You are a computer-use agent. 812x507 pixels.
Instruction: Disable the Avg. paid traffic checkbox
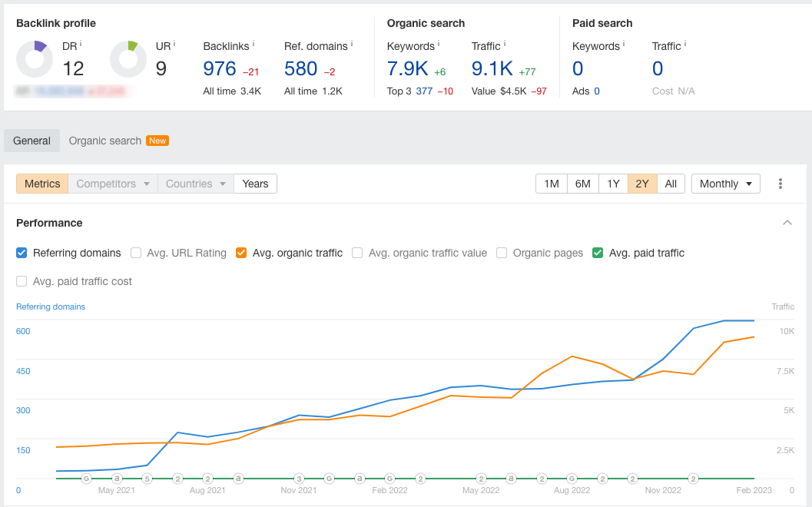point(598,253)
